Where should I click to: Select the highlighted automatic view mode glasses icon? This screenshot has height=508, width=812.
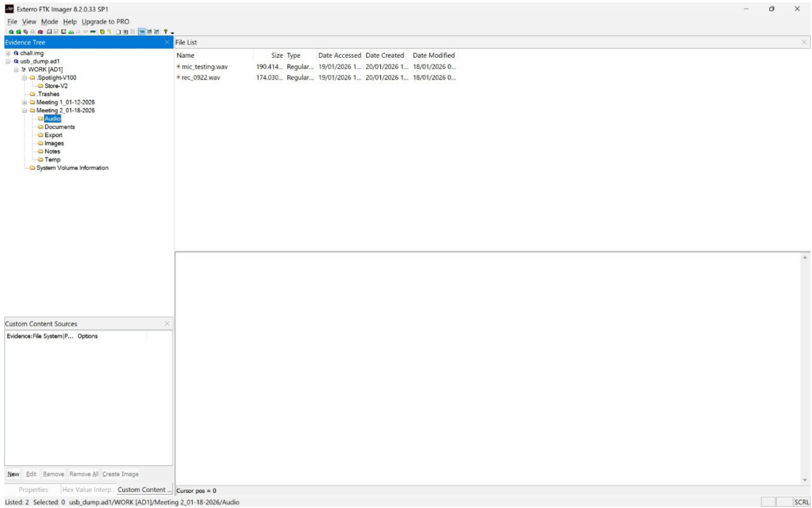click(x=142, y=31)
